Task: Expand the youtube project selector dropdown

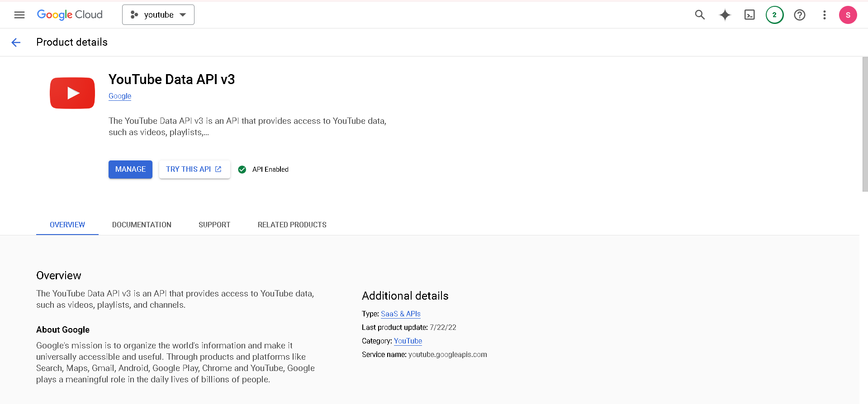Action: coord(158,15)
